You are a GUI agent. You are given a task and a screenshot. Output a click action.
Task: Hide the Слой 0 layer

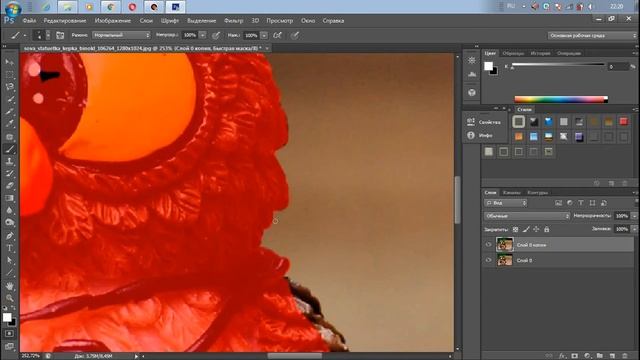488,260
